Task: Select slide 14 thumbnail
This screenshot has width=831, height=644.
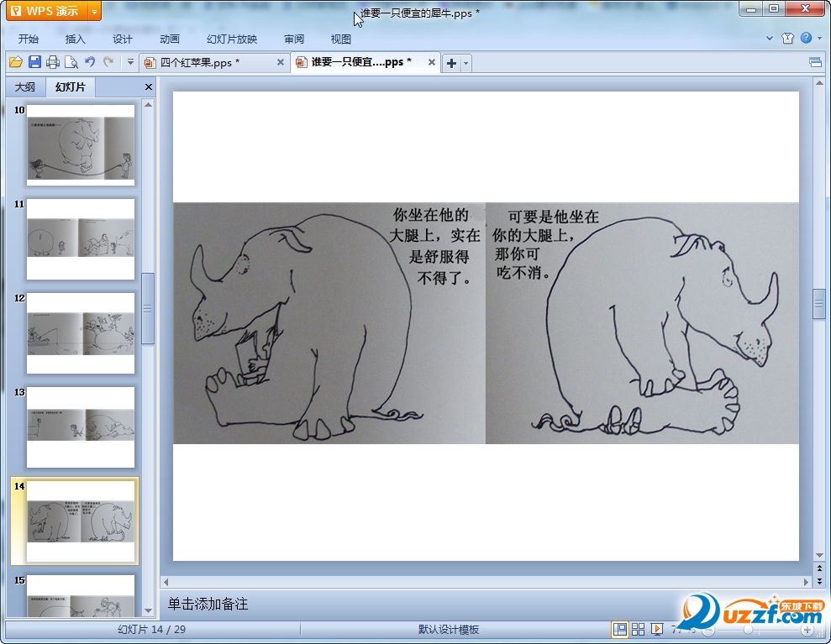Action: click(x=81, y=521)
